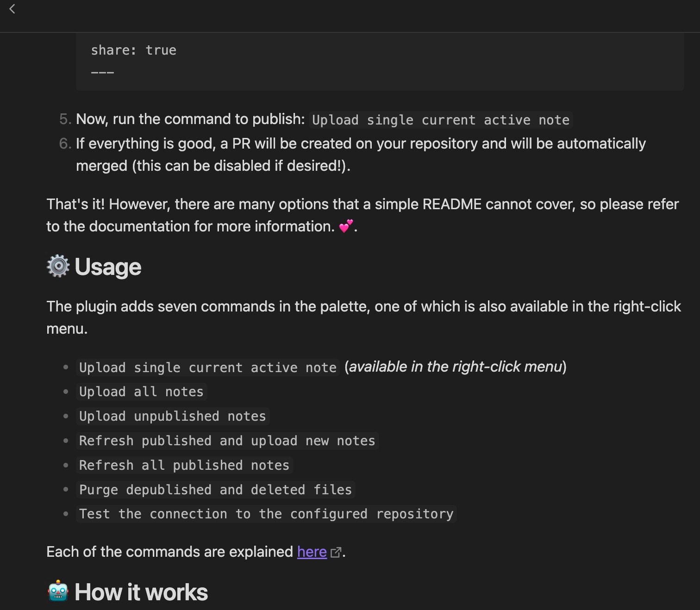This screenshot has height=610, width=700.
Task: Click the robot emoji beside How it works
Action: (58, 591)
